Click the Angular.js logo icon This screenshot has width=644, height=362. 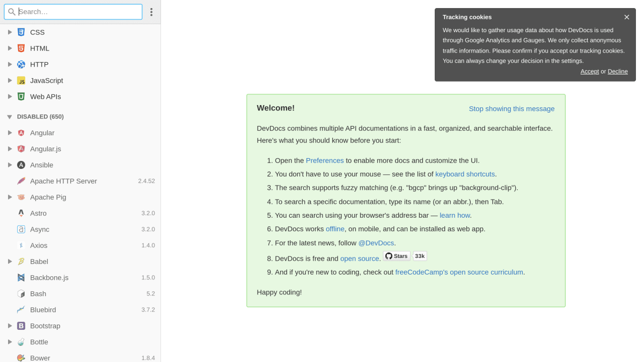pyautogui.click(x=21, y=149)
